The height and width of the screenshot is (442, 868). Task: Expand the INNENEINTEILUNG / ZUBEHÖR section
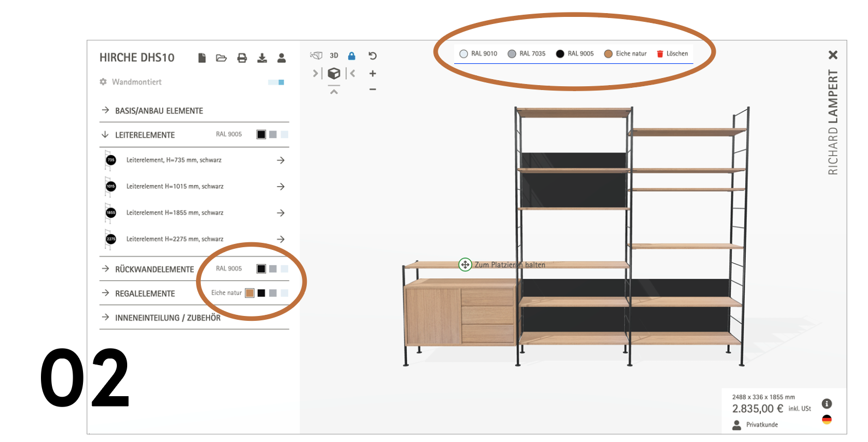(168, 318)
